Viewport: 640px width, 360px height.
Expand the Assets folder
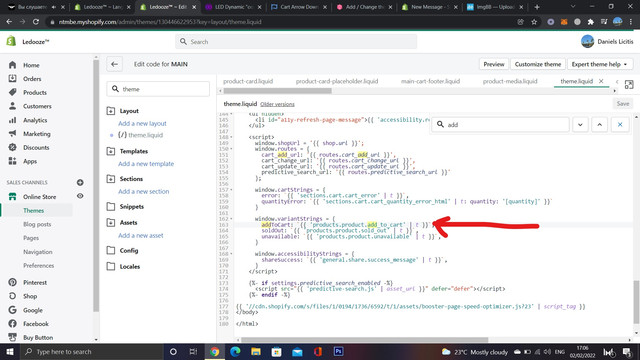click(x=111, y=222)
